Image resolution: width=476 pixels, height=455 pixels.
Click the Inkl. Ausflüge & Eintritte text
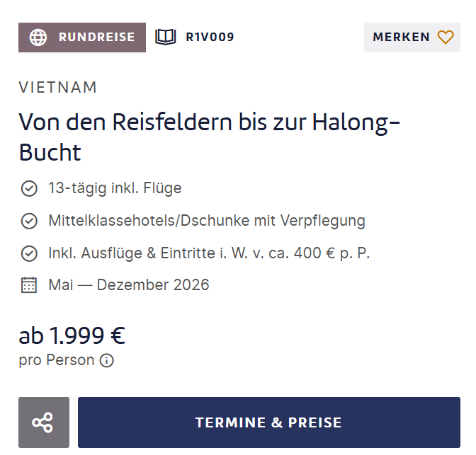pos(209,253)
